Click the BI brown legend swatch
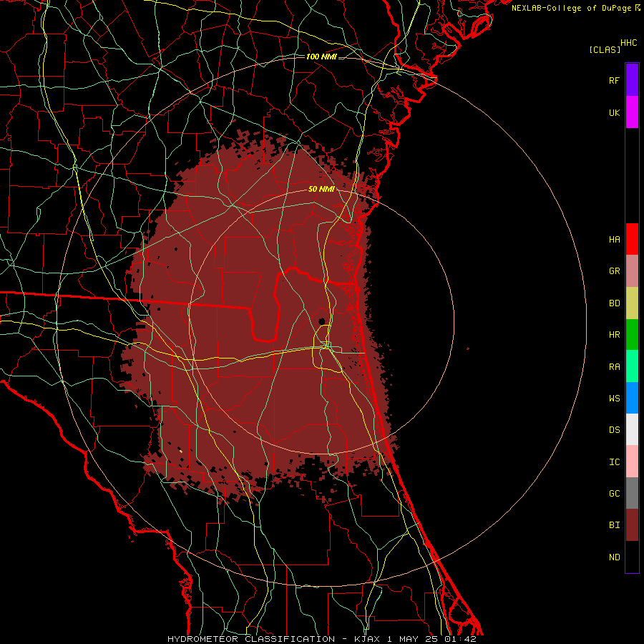The image size is (644, 644). pos(632,525)
